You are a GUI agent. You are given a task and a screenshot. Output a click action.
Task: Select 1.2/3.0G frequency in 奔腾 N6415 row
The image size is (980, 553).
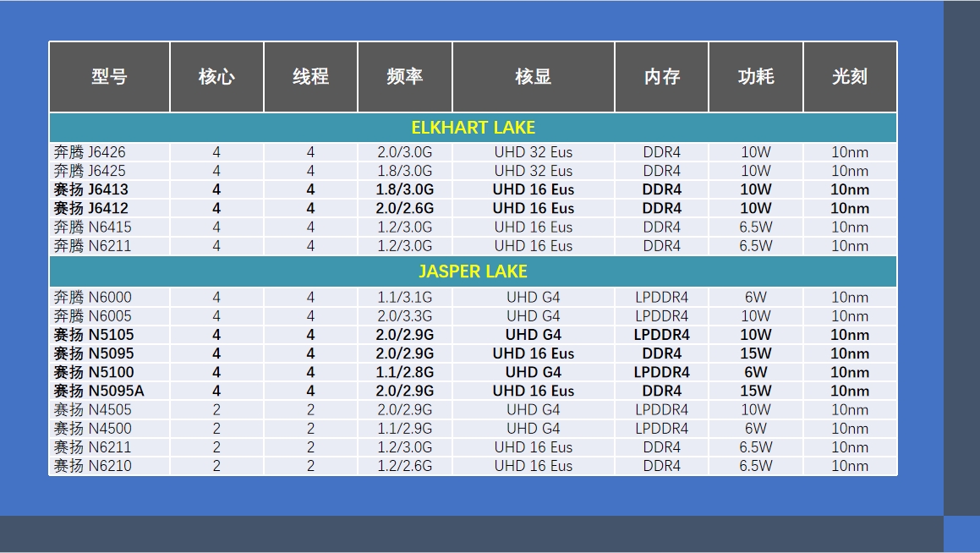point(404,227)
